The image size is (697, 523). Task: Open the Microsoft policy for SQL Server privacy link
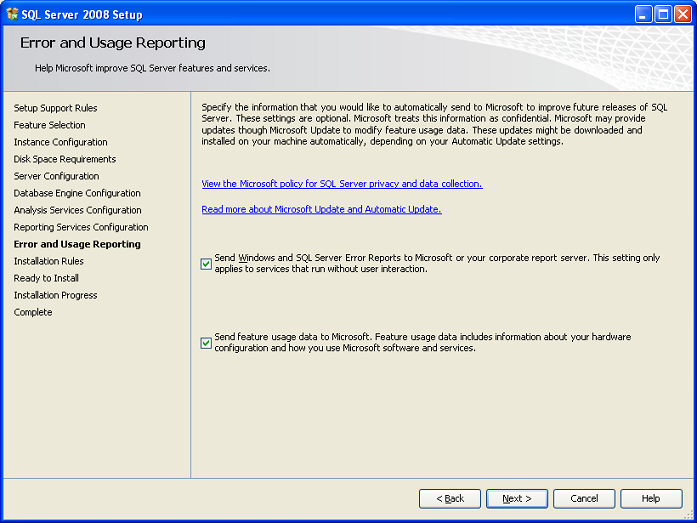tap(342, 184)
